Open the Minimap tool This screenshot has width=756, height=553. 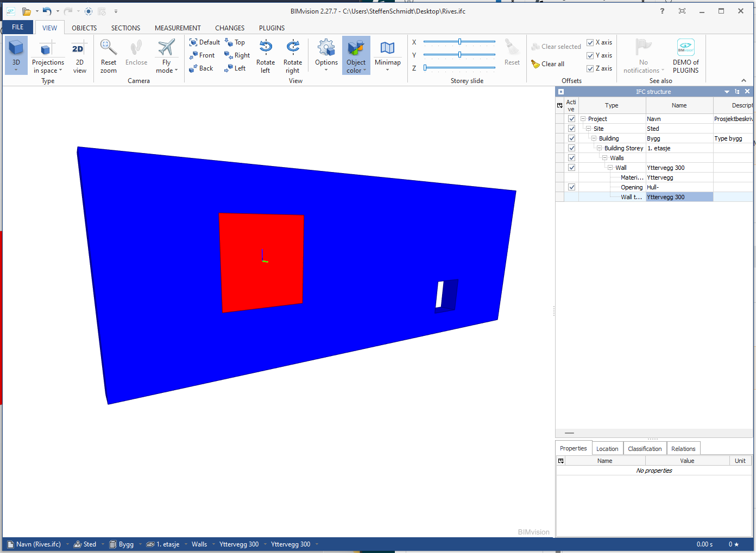point(387,48)
